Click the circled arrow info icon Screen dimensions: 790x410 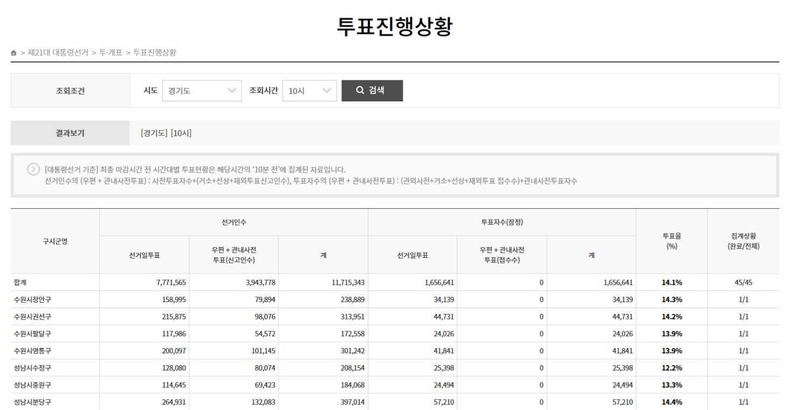[x=33, y=169]
